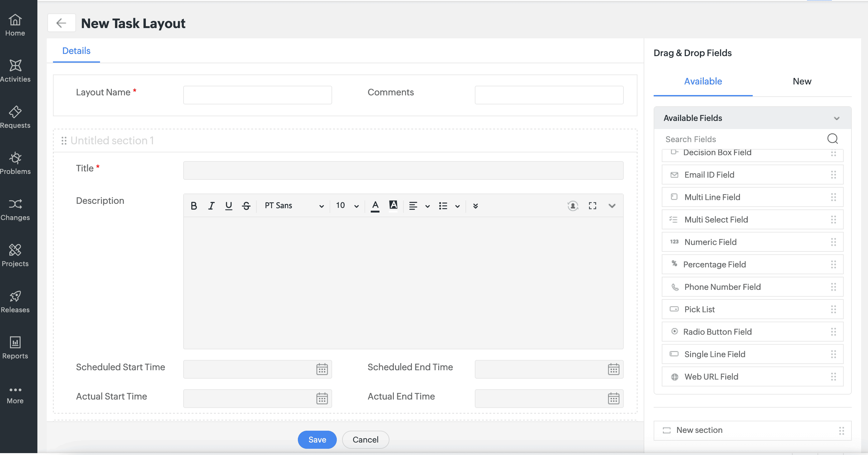Open Actual End Time calendar picker
This screenshot has width=868, height=455.
point(613,398)
